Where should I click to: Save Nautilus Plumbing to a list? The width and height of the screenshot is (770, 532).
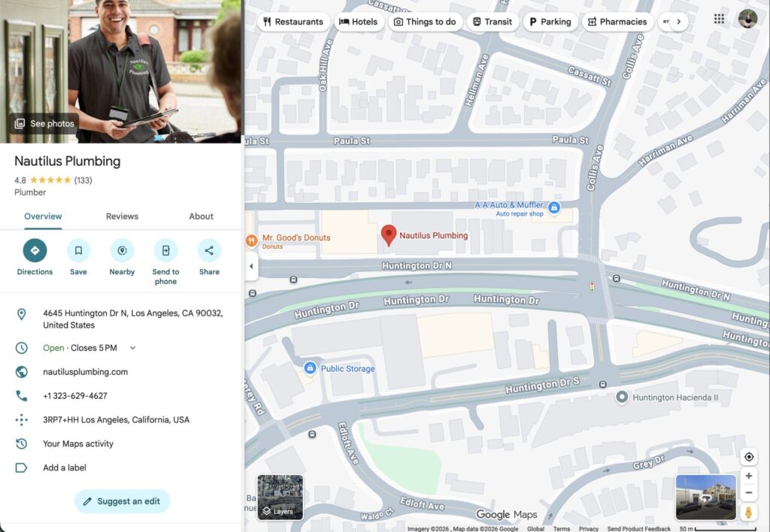tap(78, 251)
